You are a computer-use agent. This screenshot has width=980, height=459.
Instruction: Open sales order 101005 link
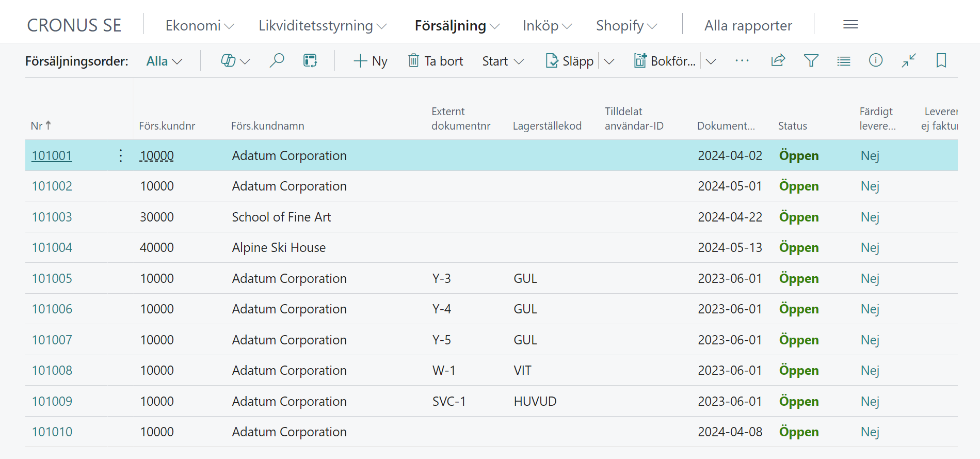(x=52, y=278)
